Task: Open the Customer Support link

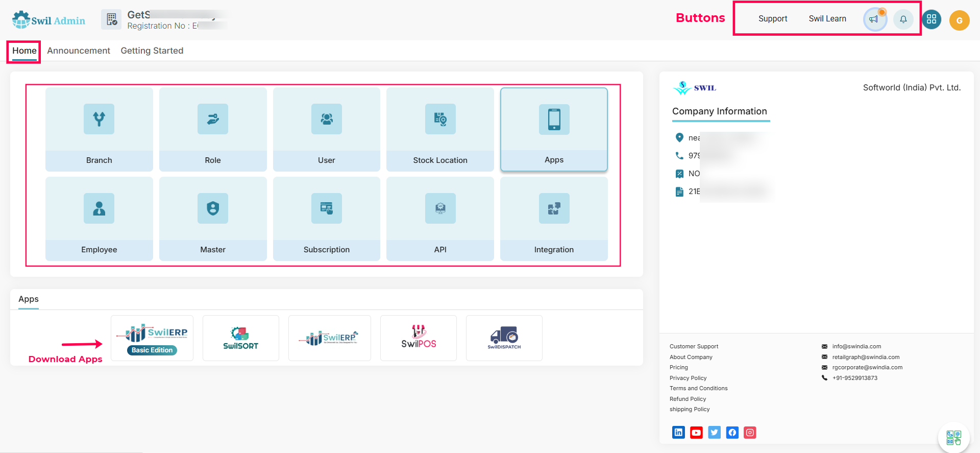Action: tap(694, 346)
